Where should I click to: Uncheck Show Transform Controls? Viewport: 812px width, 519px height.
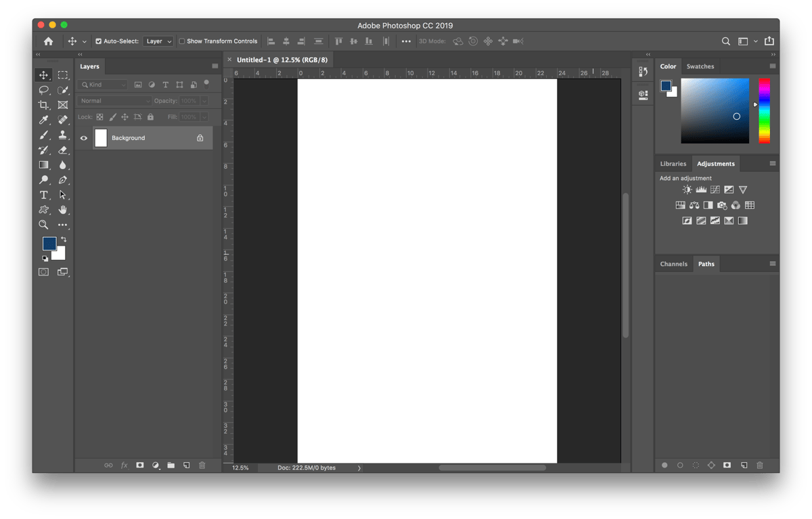coord(183,41)
